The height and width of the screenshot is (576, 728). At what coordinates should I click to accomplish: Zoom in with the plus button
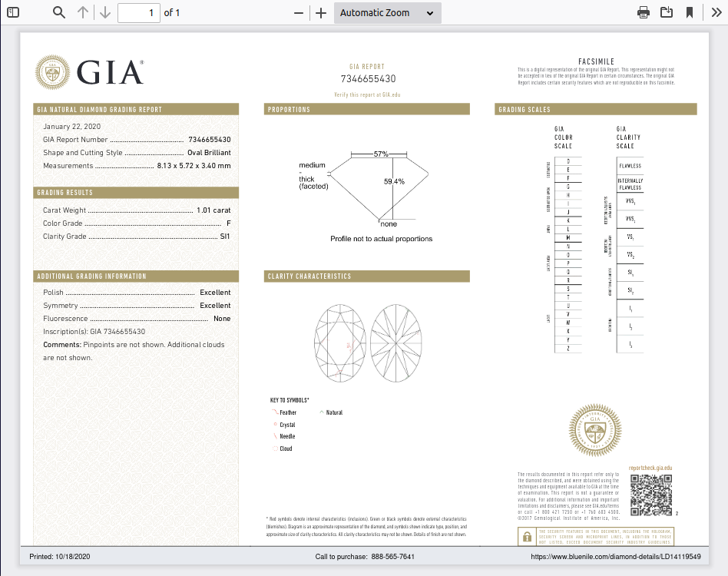point(321,13)
